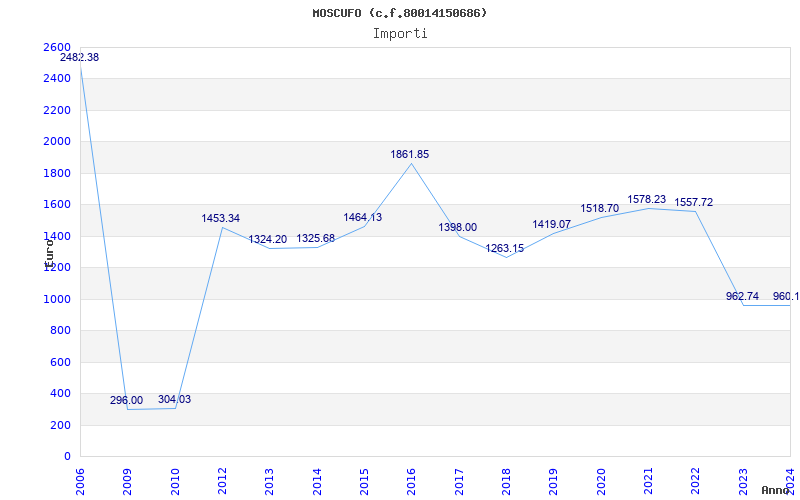Click the y-axis value 800
This screenshot has height=500, width=800.
60,331
